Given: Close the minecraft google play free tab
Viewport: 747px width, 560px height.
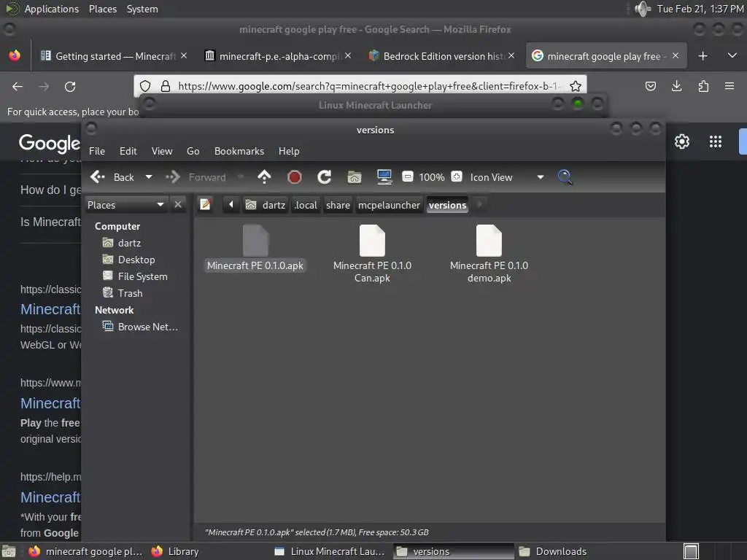Looking at the screenshot, I should click(676, 55).
